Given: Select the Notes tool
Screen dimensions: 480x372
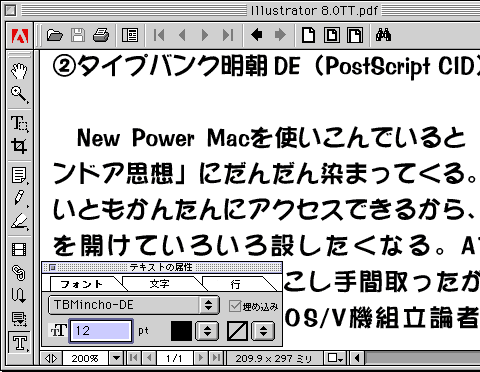Looking at the screenshot, I should [x=19, y=175].
